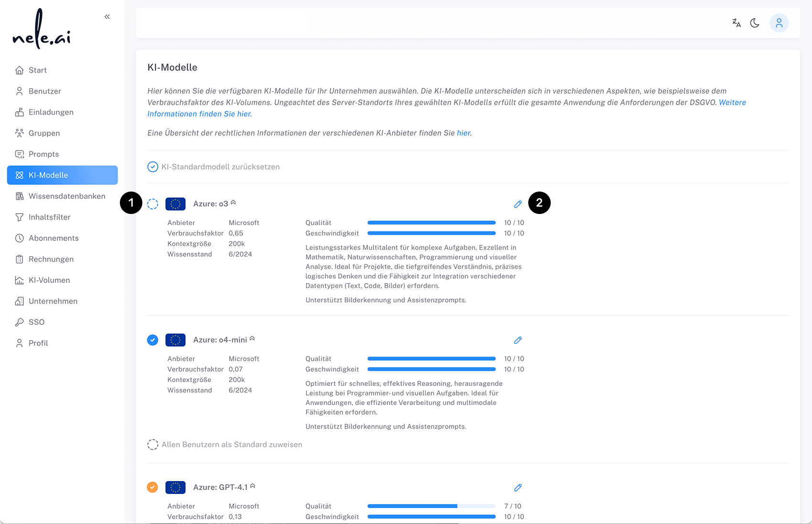Click Verbrauchsfaktor value 0,07
Image resolution: width=812 pixels, height=524 pixels.
235,369
